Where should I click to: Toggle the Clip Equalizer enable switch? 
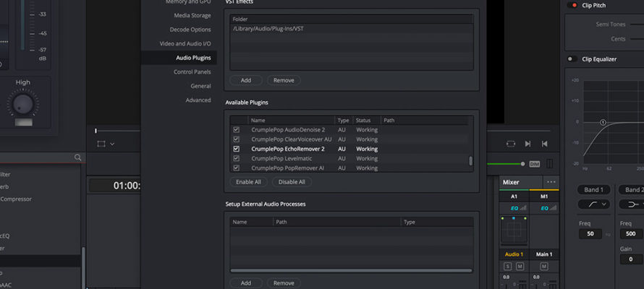point(572,59)
